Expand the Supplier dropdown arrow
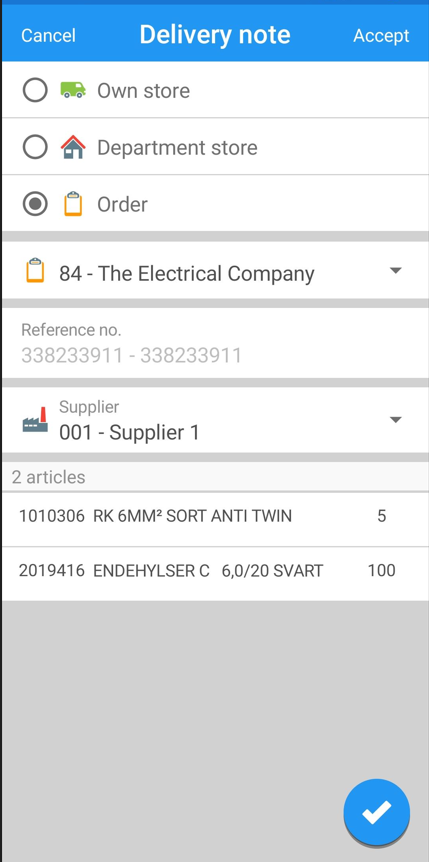 [395, 420]
